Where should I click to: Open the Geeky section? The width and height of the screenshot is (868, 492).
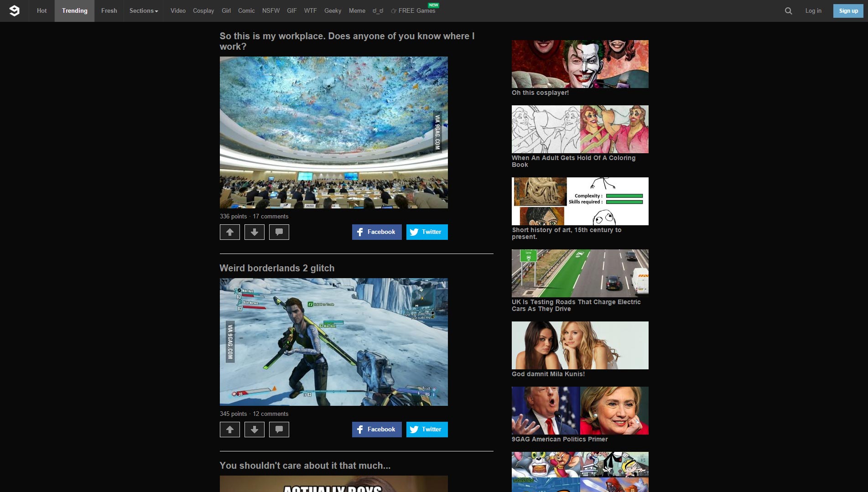click(x=333, y=11)
